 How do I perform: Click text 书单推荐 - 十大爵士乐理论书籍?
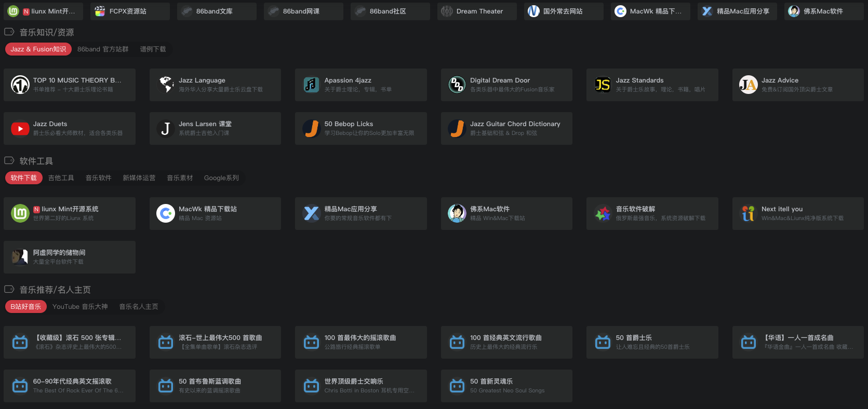tap(73, 90)
